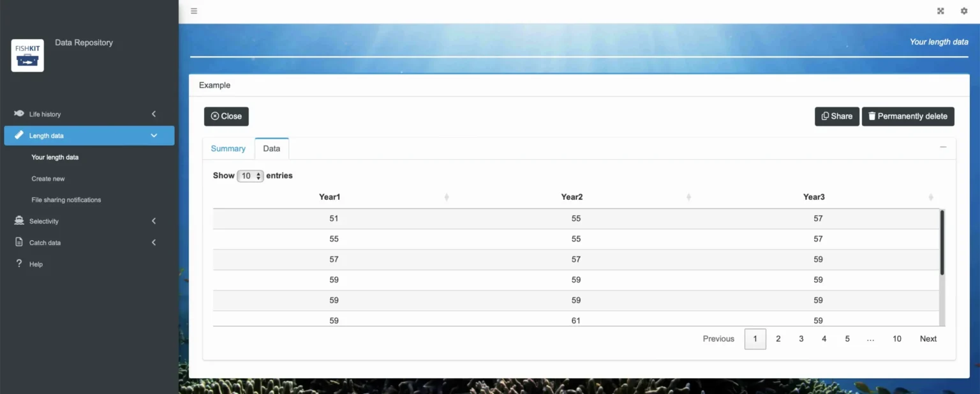This screenshot has height=394, width=980.
Task: Expand the Life history menu chevron
Action: [x=154, y=114]
